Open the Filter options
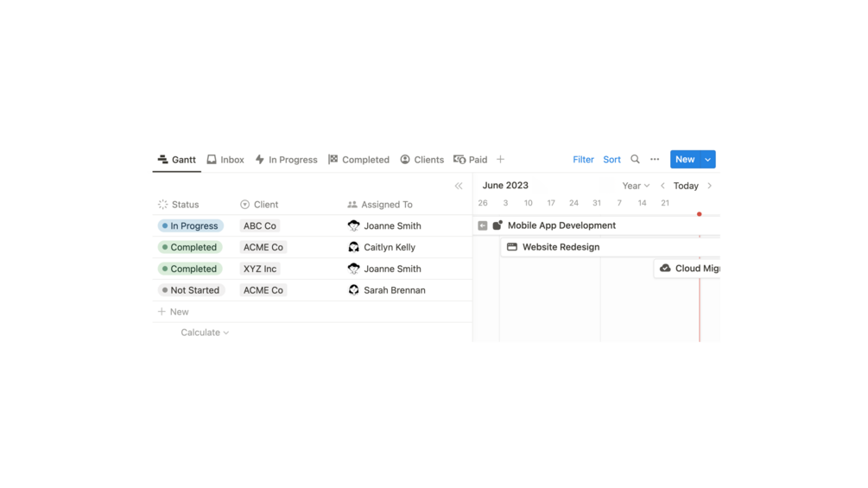Image resolution: width=868 pixels, height=488 pixels. point(583,159)
